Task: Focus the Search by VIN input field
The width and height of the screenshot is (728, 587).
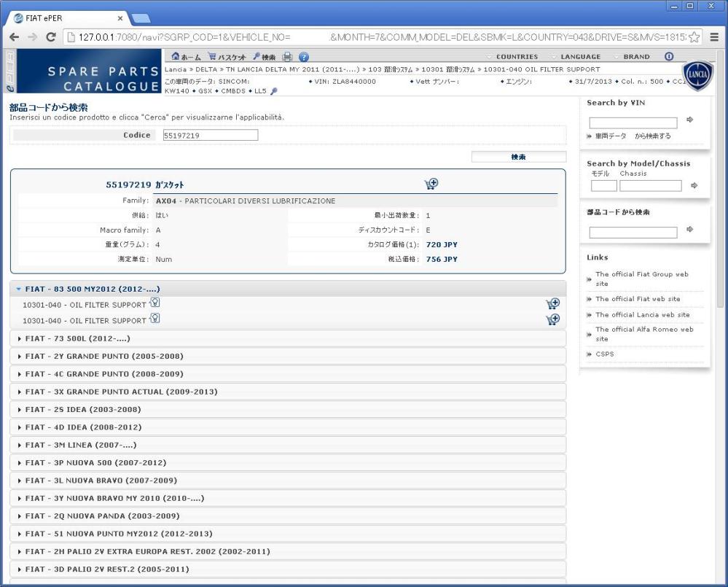Action: (633, 123)
